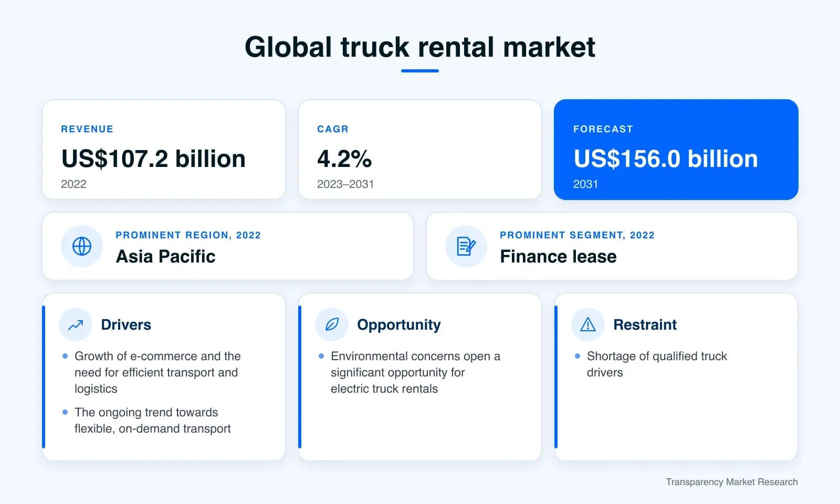Click the leaf icon next to Opportunity
840x504 pixels.
(332, 324)
